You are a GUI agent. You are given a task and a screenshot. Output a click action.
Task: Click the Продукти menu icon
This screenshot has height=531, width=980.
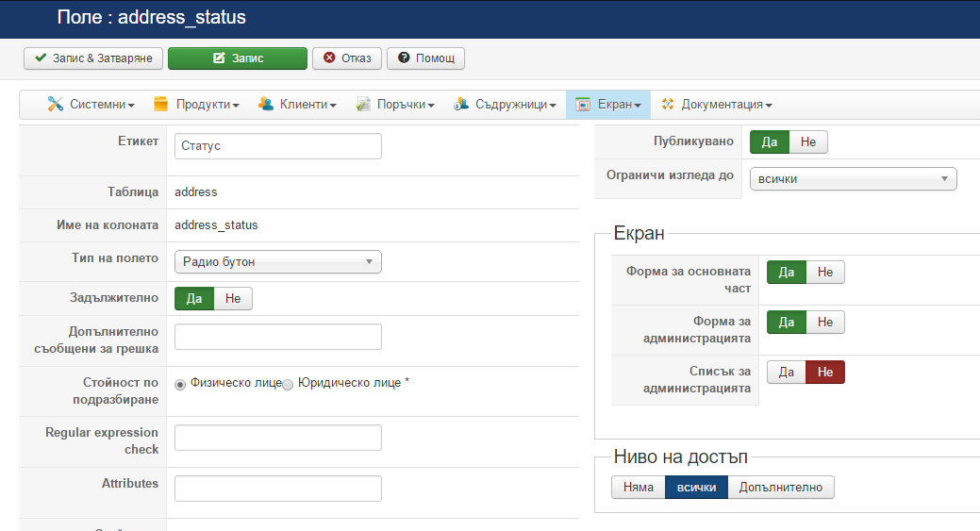(160, 105)
